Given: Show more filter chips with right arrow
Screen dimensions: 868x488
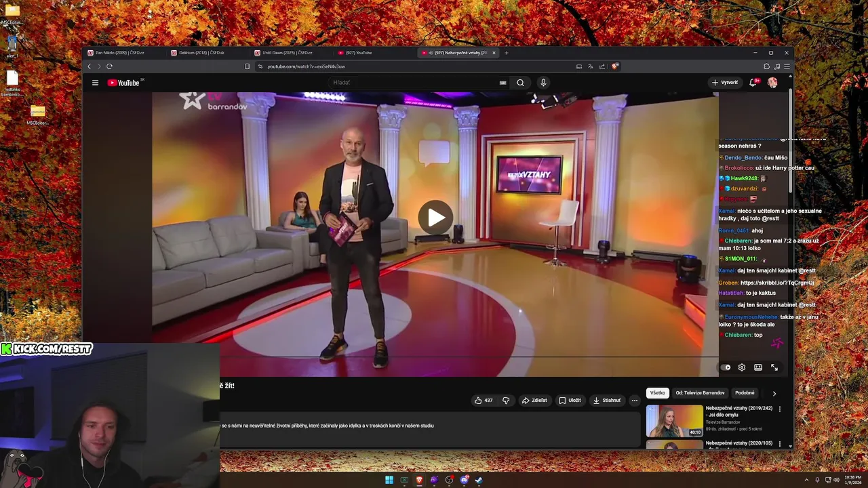Looking at the screenshot, I should 774,393.
